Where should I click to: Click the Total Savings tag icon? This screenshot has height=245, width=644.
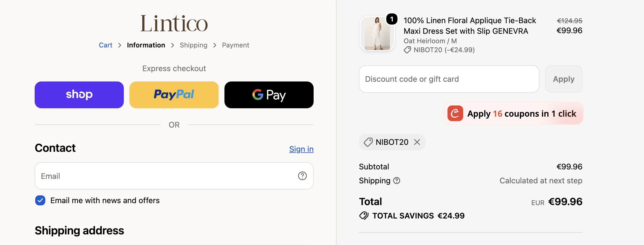point(364,216)
